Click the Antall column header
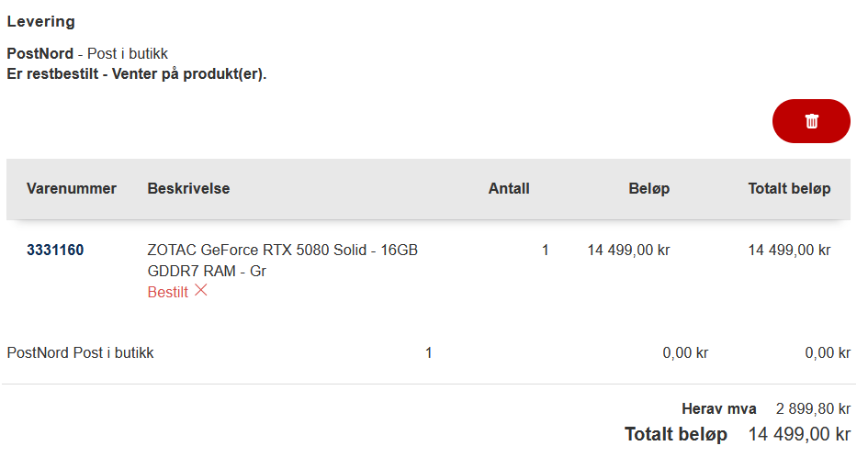This screenshot has height=457, width=868. click(x=509, y=189)
